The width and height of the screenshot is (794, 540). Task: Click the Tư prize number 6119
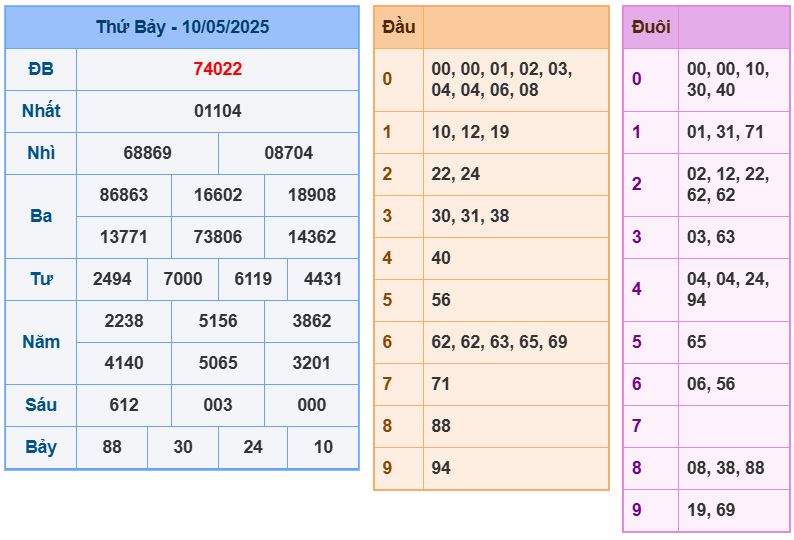253,279
